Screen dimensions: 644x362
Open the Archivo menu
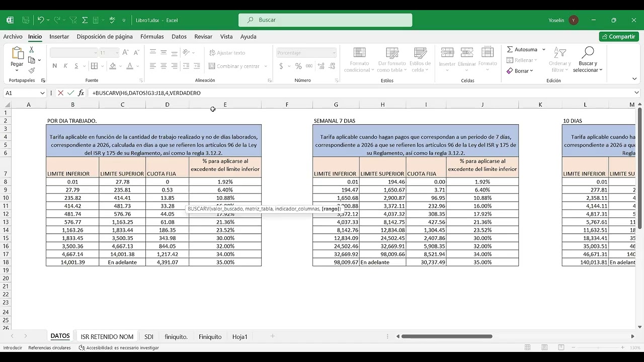[x=13, y=37]
